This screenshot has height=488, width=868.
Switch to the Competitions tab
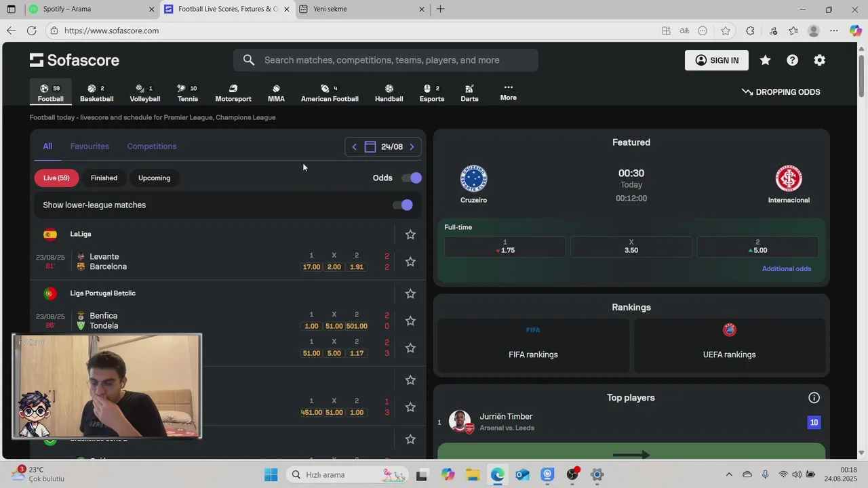(x=152, y=146)
